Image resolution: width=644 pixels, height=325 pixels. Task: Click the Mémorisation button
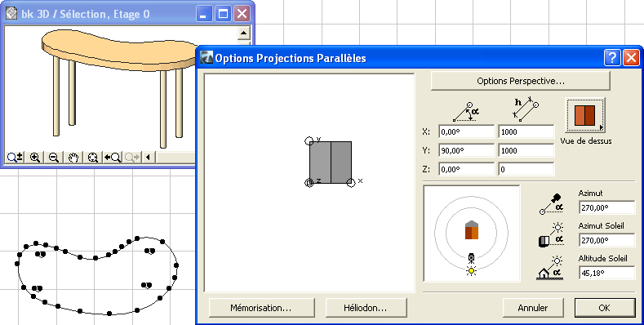tap(261, 308)
